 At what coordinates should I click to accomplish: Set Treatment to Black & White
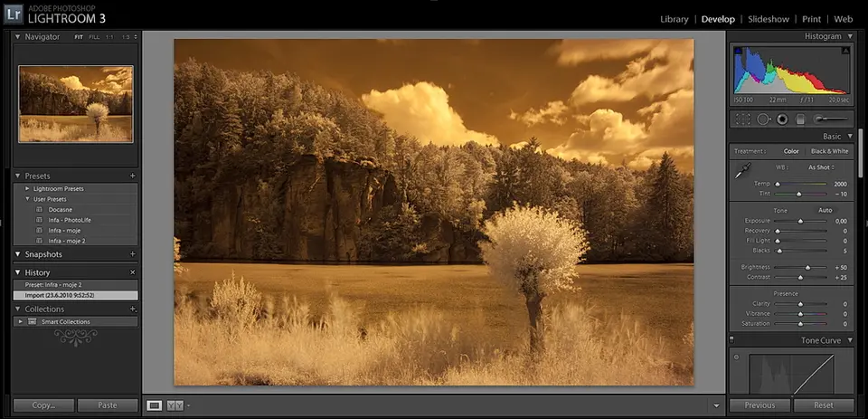point(829,151)
